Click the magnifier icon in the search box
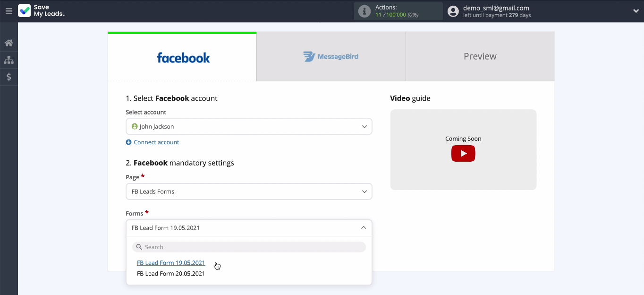 click(x=139, y=247)
